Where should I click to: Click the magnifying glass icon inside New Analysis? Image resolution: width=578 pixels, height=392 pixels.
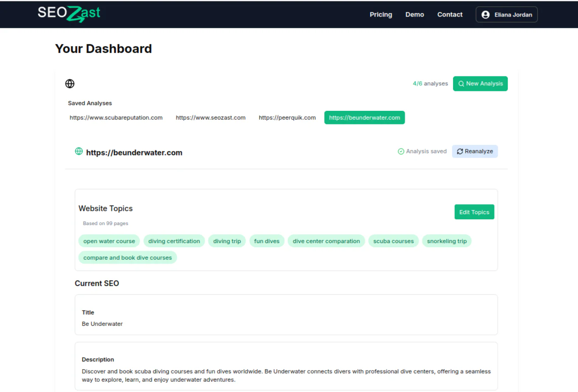tap(461, 84)
